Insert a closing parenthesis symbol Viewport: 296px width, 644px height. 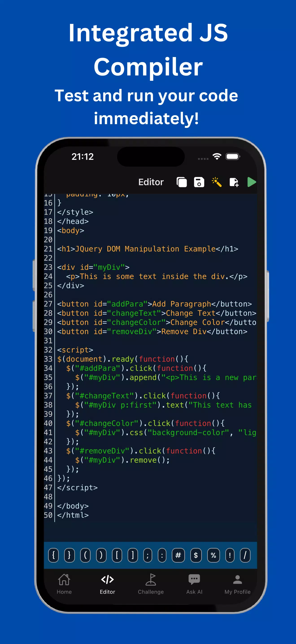(101, 555)
